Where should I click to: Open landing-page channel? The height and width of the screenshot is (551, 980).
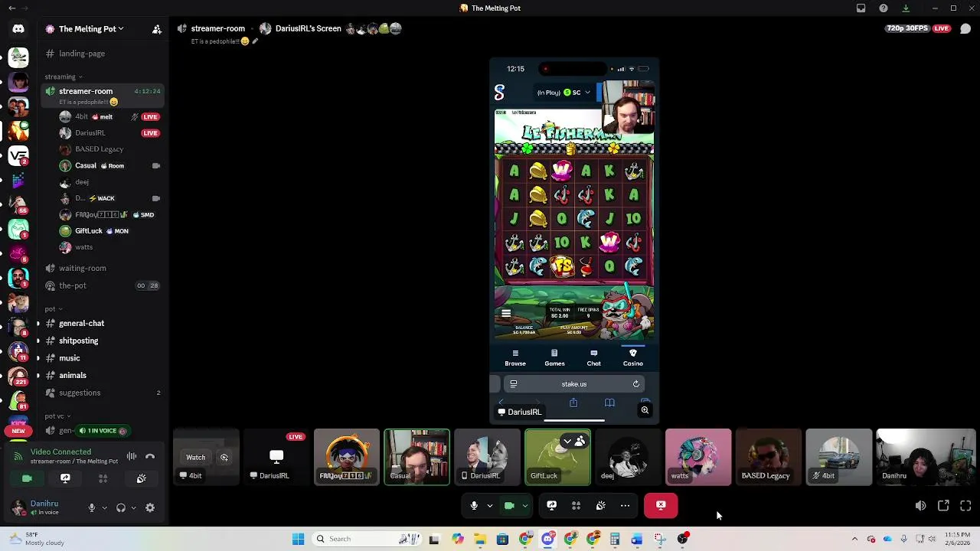coord(102,54)
